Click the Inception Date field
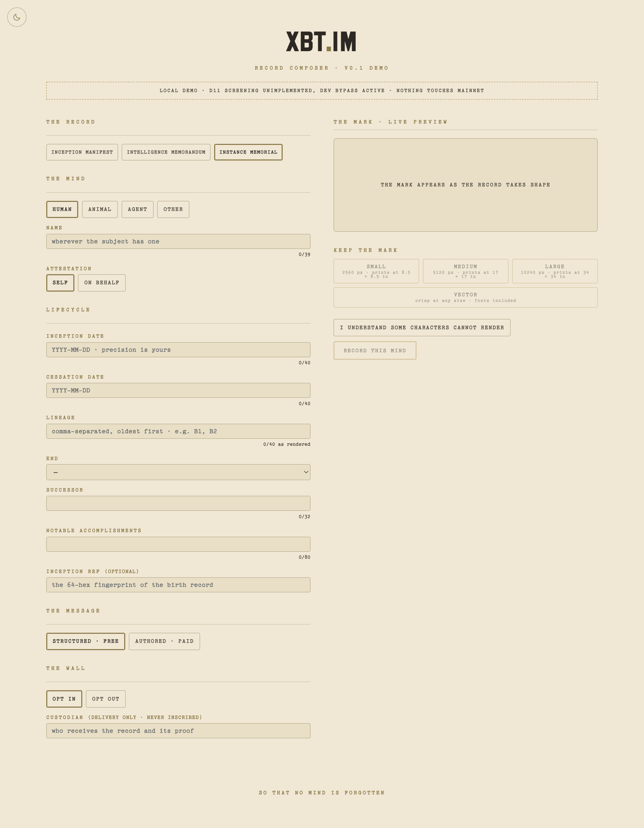 coord(178,350)
